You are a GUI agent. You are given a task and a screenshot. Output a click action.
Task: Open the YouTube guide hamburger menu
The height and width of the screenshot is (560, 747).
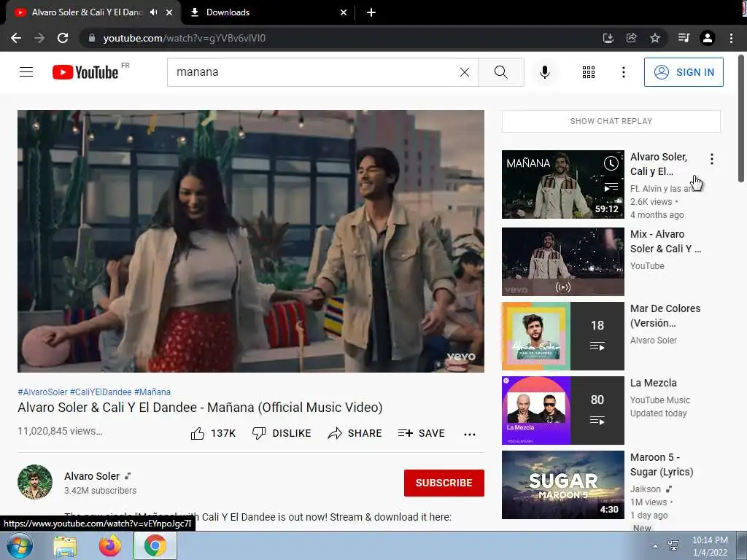[26, 72]
